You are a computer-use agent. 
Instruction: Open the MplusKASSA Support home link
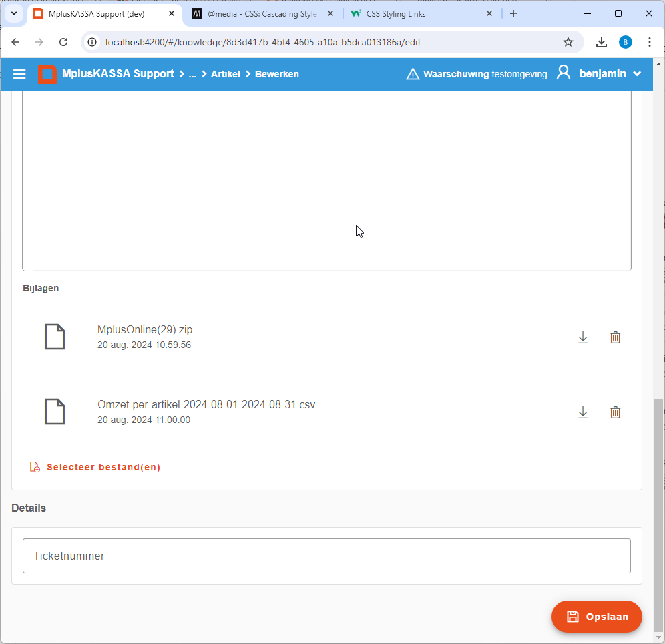click(x=118, y=73)
